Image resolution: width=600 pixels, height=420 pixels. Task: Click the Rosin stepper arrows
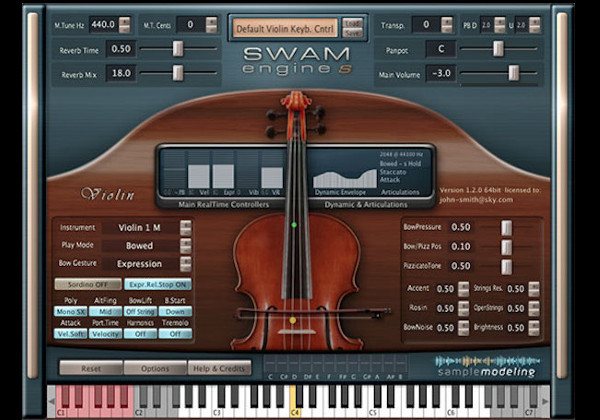pos(463,308)
